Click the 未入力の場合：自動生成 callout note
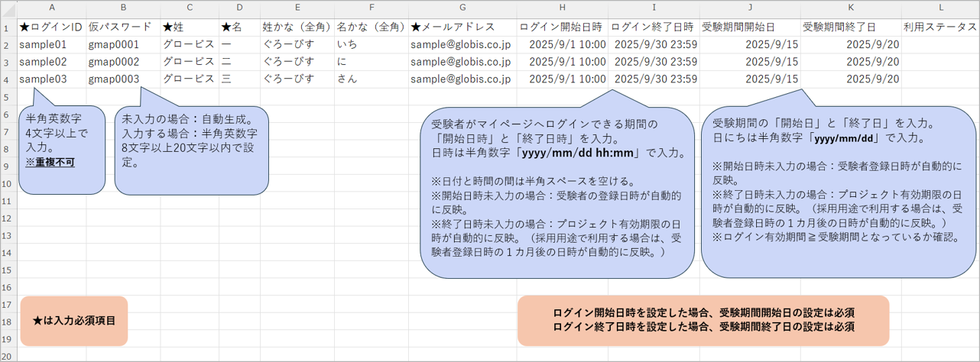 click(x=192, y=149)
